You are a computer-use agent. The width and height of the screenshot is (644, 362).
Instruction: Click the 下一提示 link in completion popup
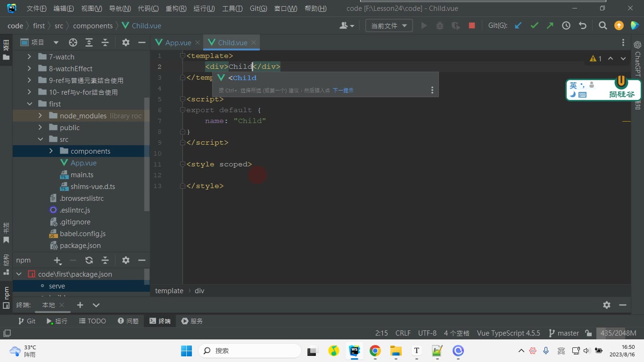coord(343,90)
